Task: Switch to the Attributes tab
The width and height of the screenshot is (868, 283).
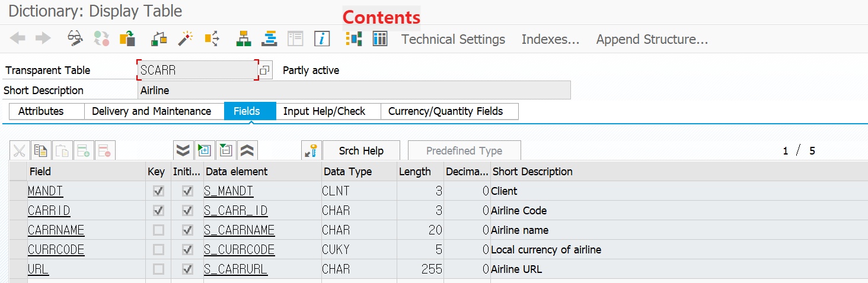Action: click(x=47, y=111)
